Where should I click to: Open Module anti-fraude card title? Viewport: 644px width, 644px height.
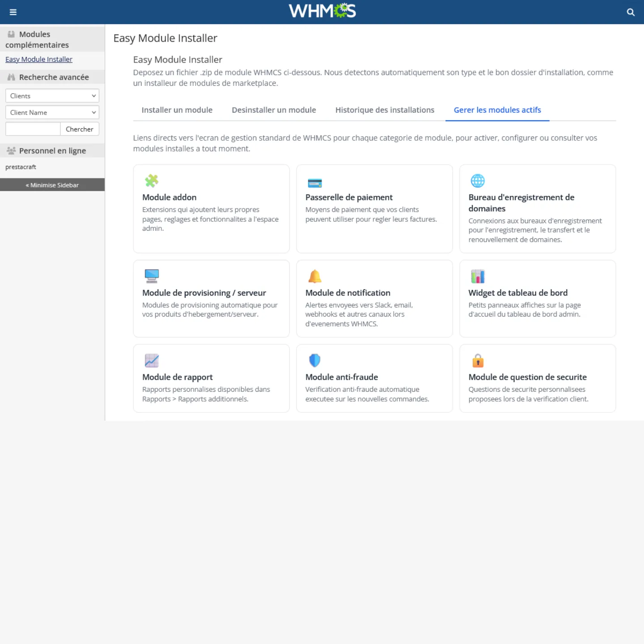click(x=342, y=377)
